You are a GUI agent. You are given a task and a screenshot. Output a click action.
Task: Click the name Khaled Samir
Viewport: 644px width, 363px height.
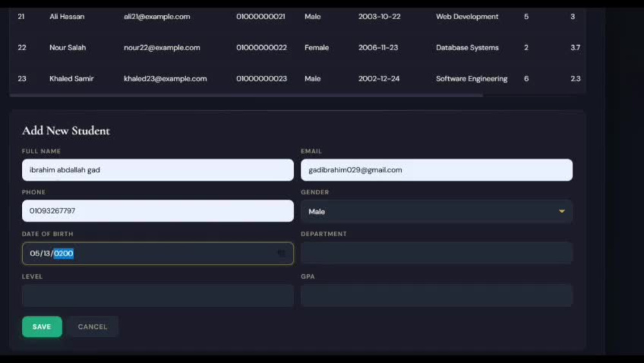(71, 79)
